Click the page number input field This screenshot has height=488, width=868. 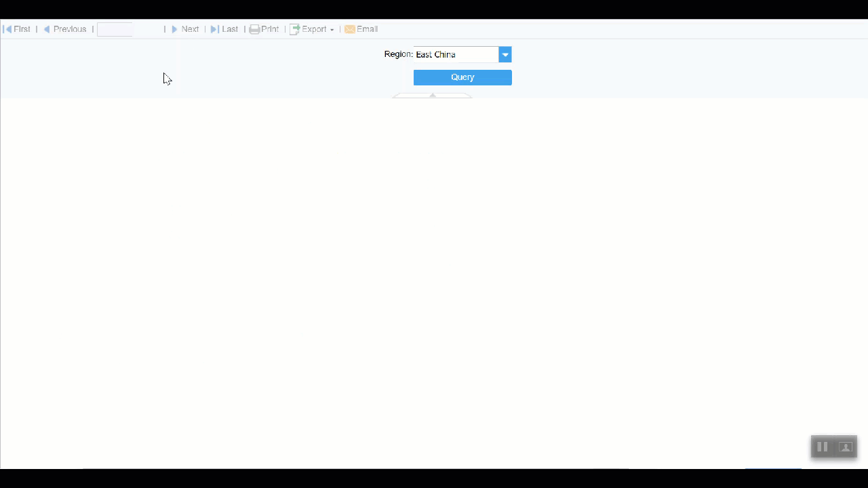click(115, 29)
